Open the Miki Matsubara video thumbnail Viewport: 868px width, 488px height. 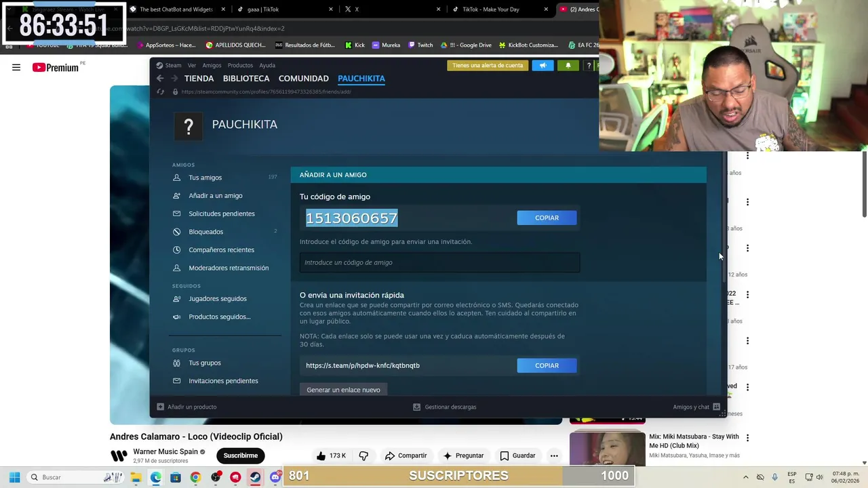tap(607, 447)
